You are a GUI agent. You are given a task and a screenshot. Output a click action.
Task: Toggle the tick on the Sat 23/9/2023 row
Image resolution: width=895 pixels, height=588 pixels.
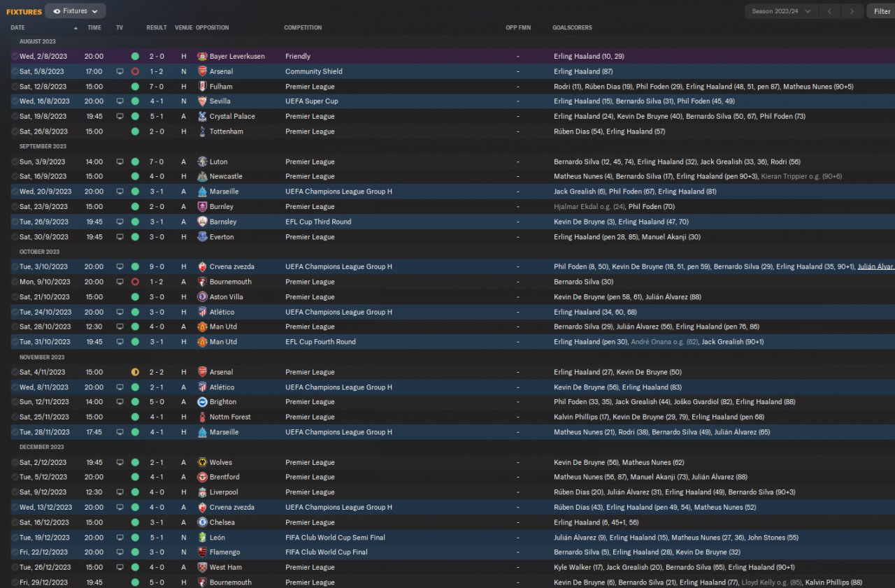pyautogui.click(x=15, y=207)
